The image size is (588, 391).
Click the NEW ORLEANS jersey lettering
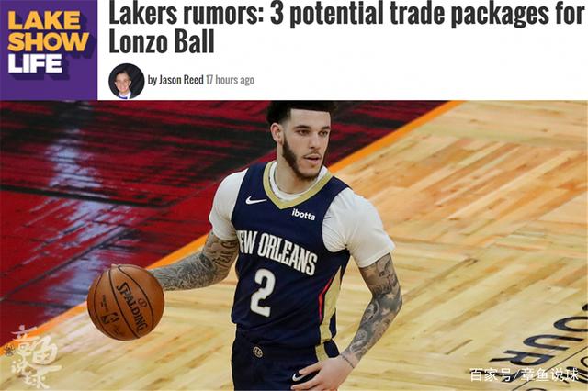tap(277, 251)
